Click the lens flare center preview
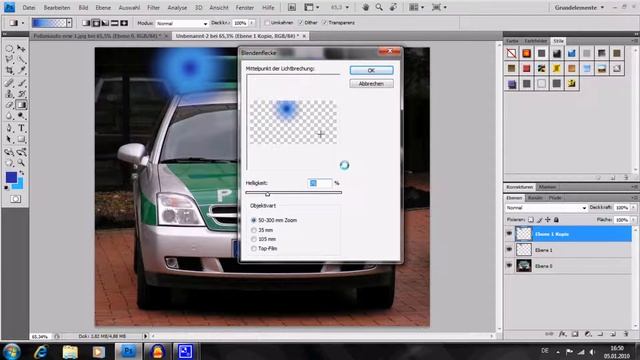The width and height of the screenshot is (640, 360). tap(293, 122)
